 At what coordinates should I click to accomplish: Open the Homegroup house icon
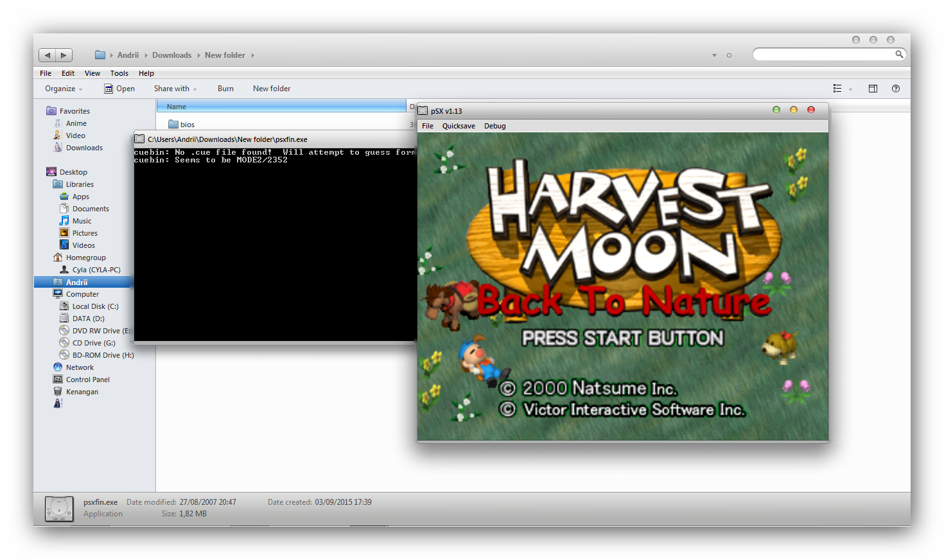[58, 258]
